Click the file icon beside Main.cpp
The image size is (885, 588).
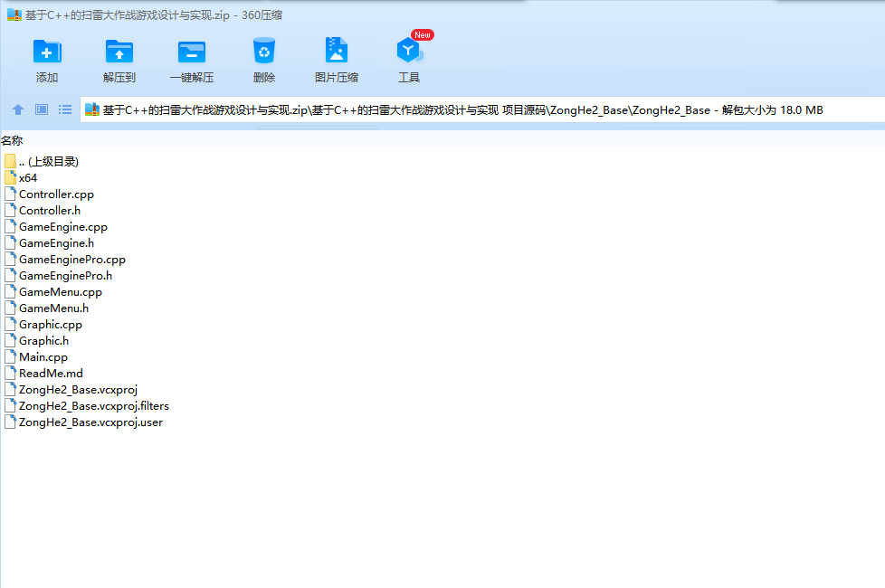[x=10, y=356]
